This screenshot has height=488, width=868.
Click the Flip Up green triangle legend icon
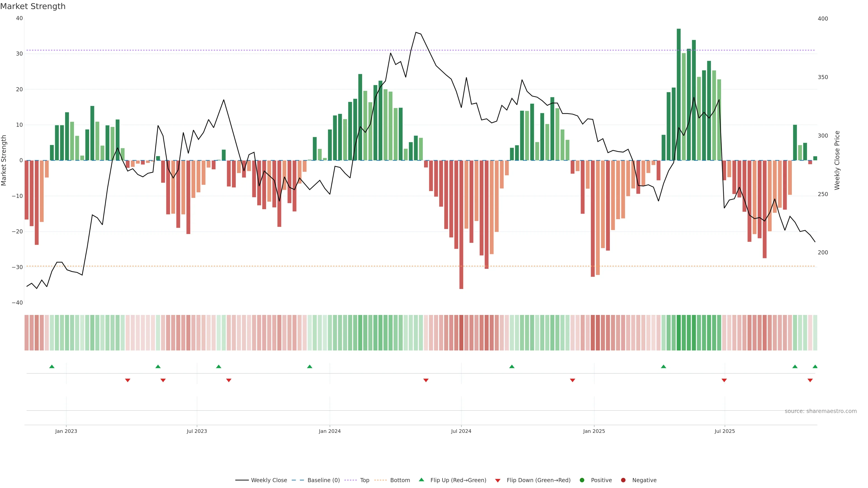click(421, 480)
